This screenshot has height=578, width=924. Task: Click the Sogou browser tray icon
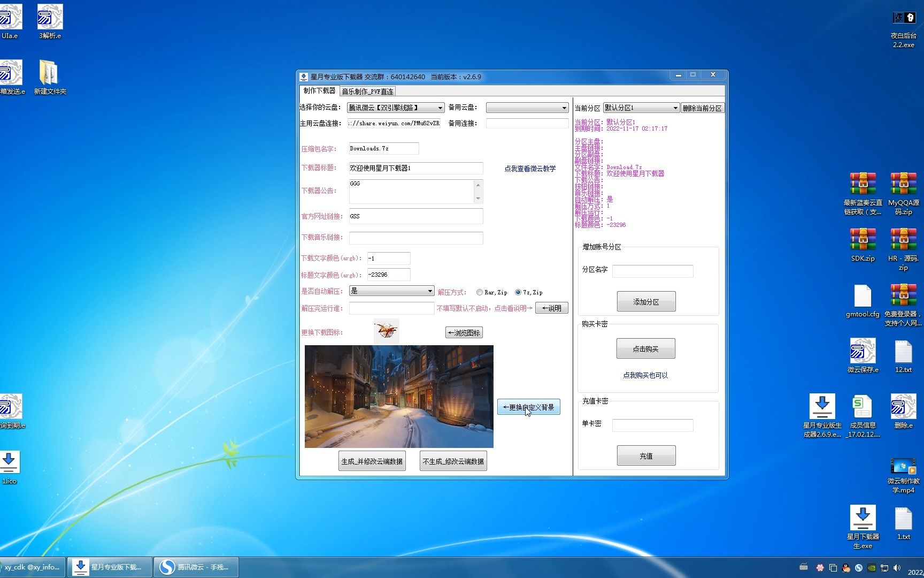pyautogui.click(x=859, y=568)
